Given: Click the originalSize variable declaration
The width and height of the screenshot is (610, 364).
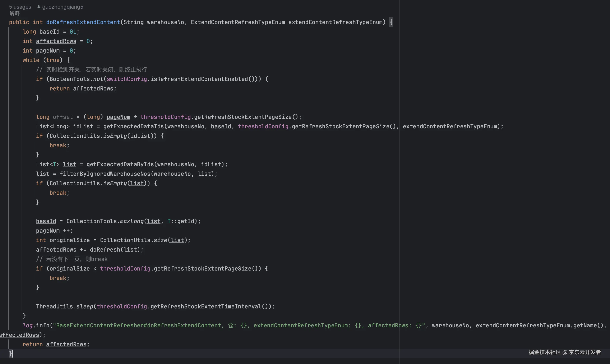Looking at the screenshot, I should 69,240.
